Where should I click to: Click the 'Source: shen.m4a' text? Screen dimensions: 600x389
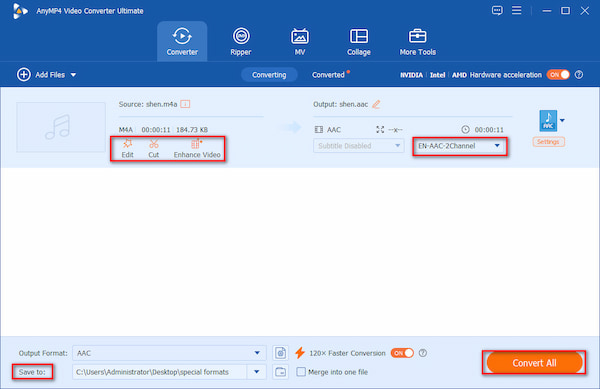[148, 104]
